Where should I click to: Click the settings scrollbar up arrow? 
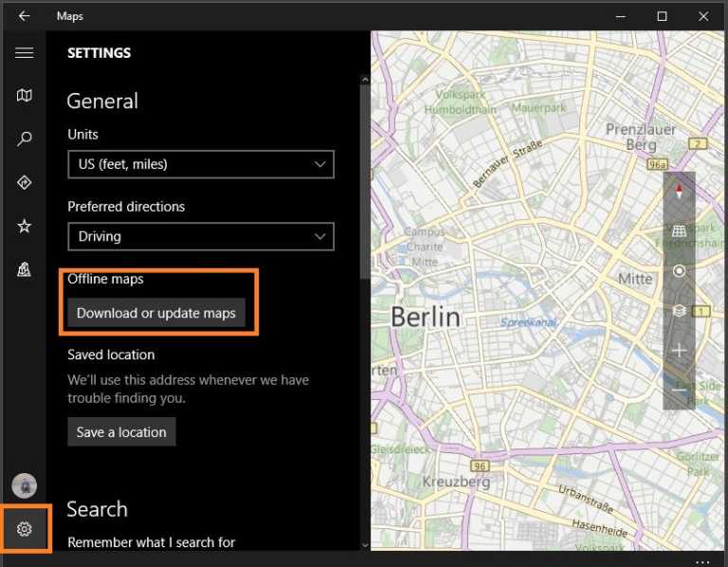point(365,80)
